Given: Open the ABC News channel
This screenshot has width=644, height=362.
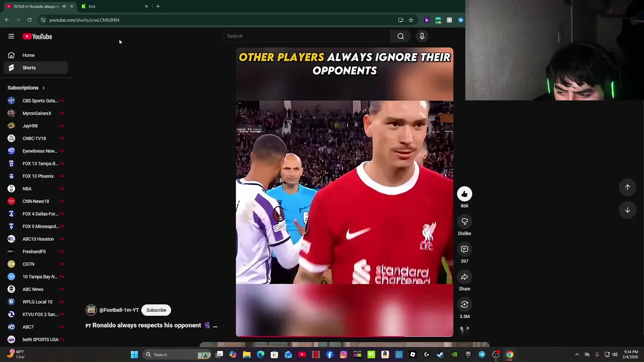Looking at the screenshot, I should [x=35, y=289].
